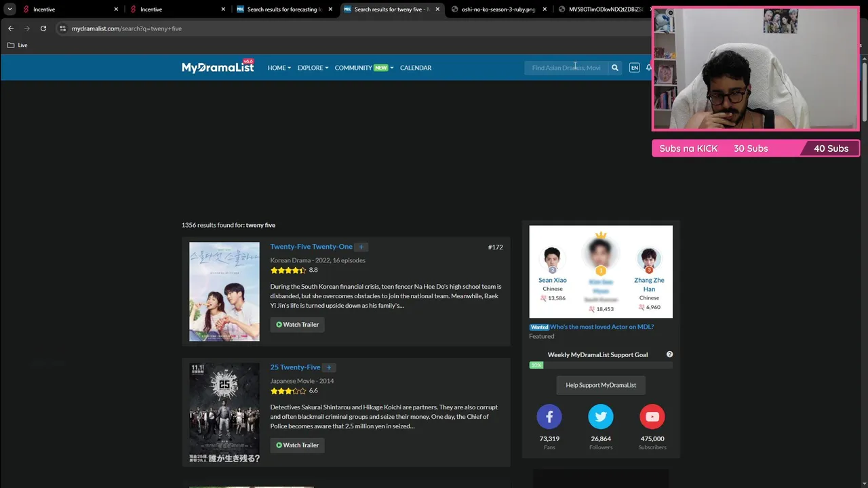
Task: Click the notification bell icon
Action: [649, 68]
